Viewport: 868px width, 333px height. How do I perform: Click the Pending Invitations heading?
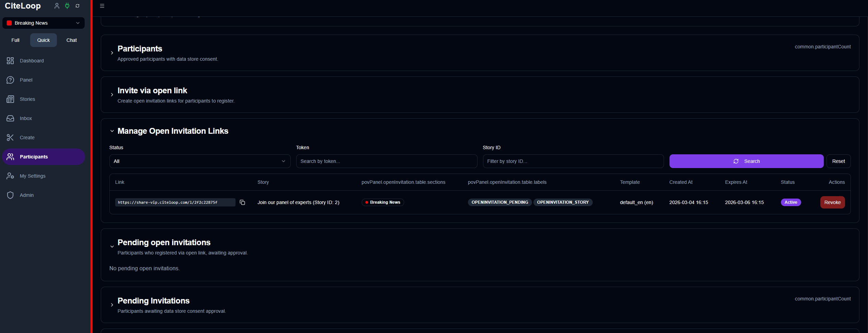pos(153,301)
